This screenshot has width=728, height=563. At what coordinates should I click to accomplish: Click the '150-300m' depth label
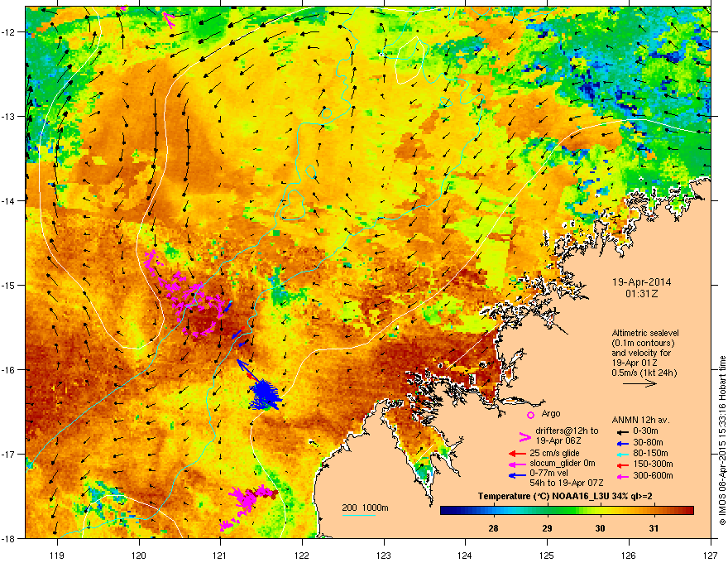[x=653, y=464]
